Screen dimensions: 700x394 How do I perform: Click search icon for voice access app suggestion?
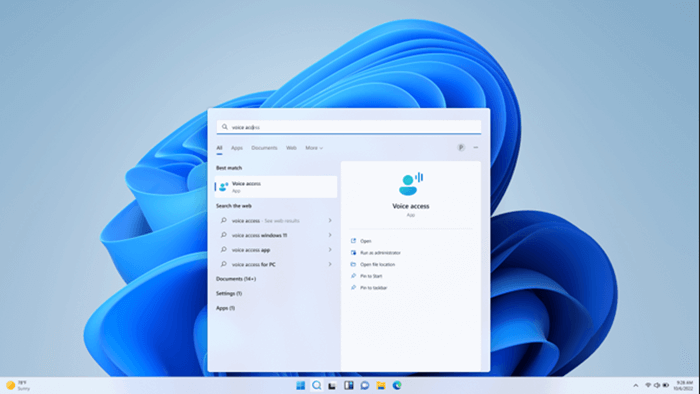pyautogui.click(x=224, y=250)
